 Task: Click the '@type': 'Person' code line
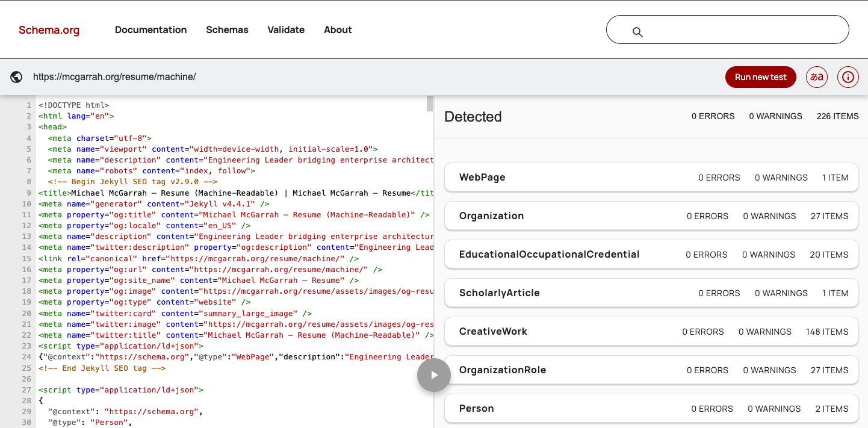(x=90, y=423)
